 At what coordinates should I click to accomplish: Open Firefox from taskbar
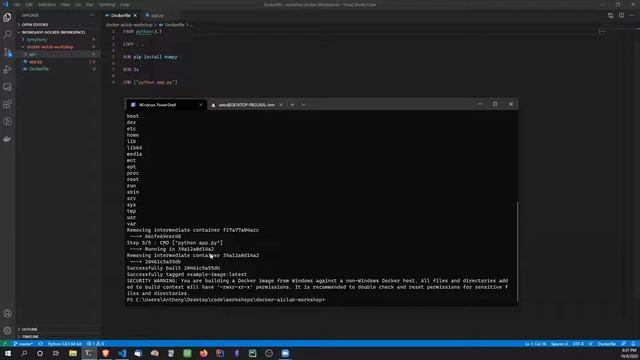pyautogui.click(x=203, y=353)
